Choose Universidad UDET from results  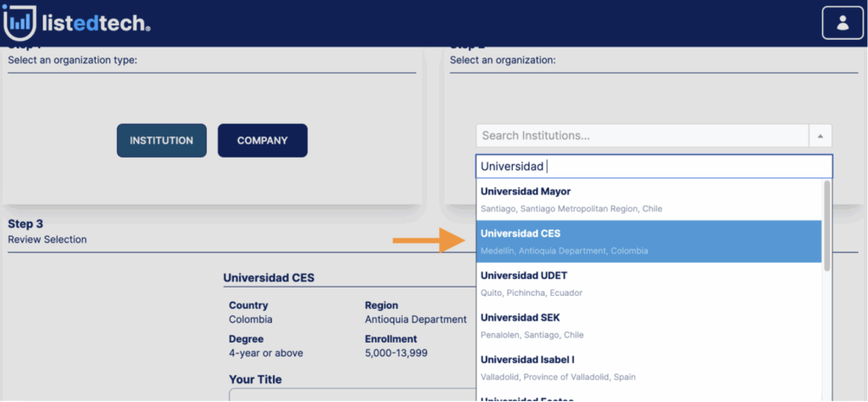pos(648,283)
